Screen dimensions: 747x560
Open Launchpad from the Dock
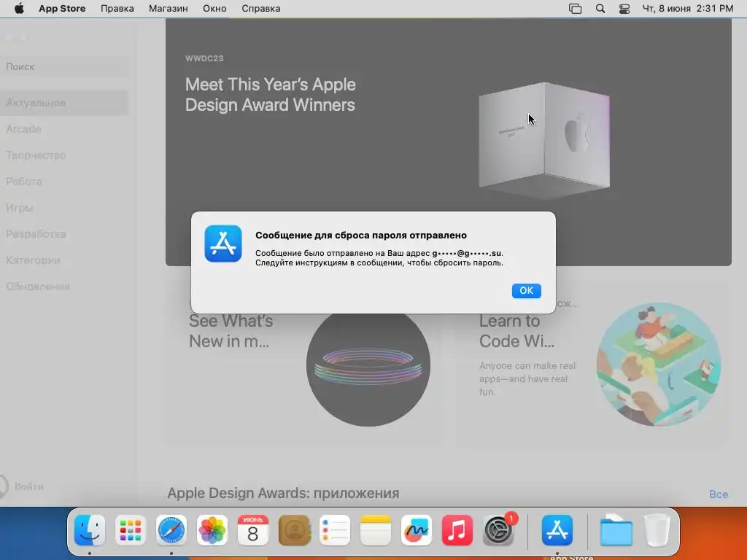coord(131,530)
